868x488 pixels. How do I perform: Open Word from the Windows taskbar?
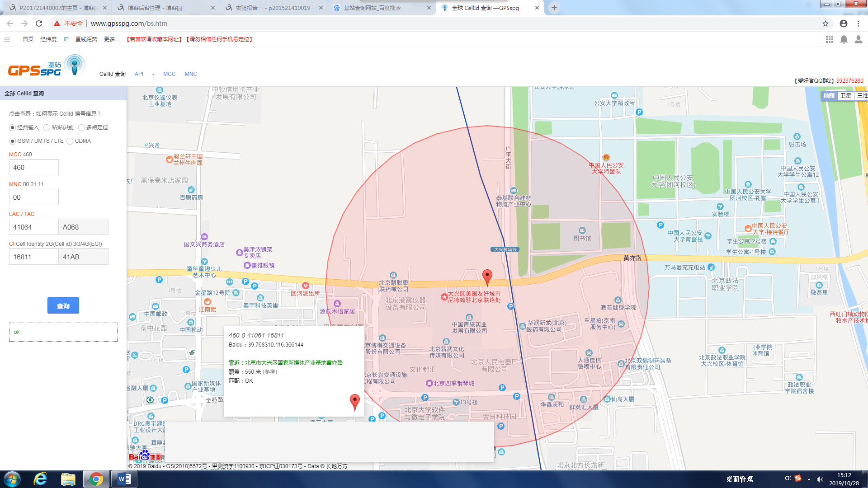(124, 479)
